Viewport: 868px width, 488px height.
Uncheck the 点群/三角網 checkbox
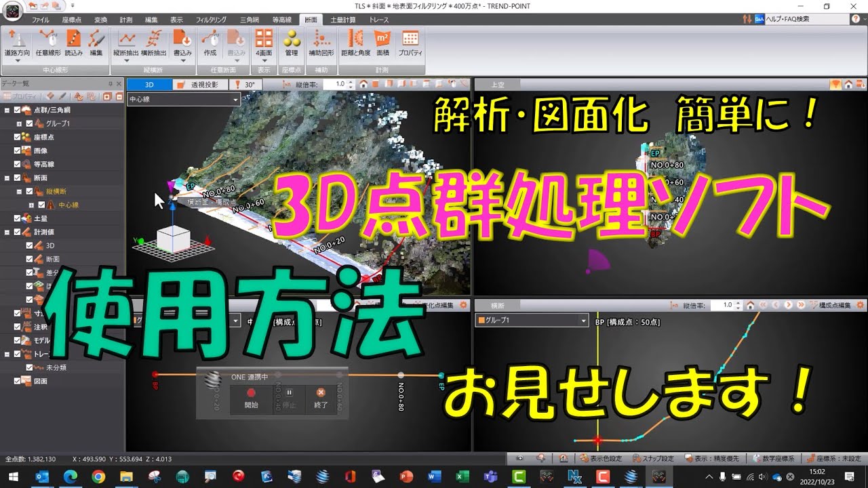tap(18, 110)
